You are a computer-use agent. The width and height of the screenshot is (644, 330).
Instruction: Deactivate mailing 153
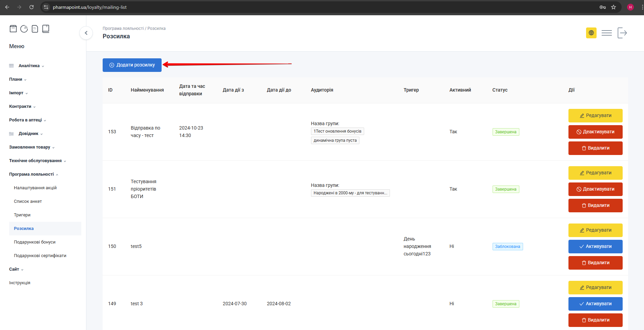pos(595,132)
